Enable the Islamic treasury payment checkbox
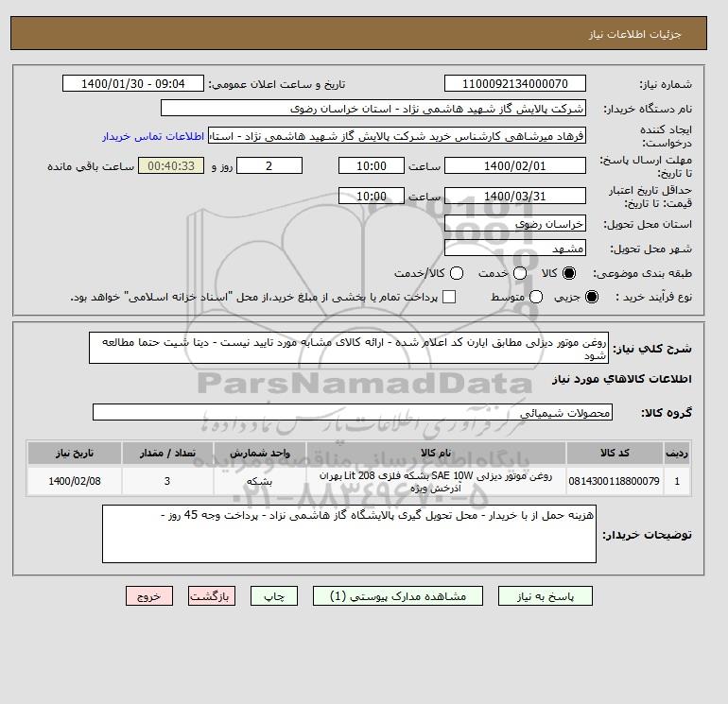The width and height of the screenshot is (728, 704). tap(449, 297)
